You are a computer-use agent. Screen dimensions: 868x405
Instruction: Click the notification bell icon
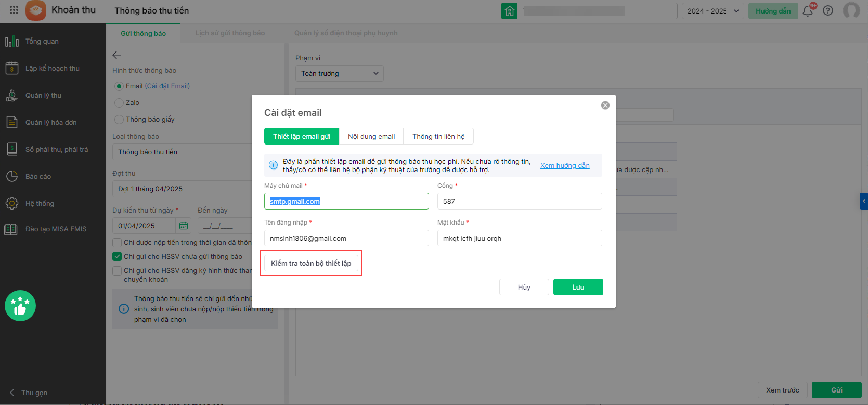tap(808, 11)
